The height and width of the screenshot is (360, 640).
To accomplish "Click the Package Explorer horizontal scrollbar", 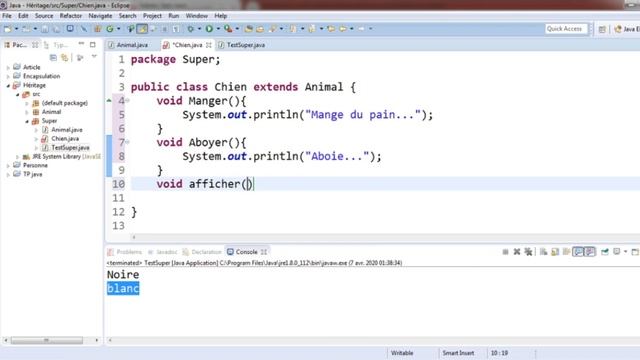I will click(x=47, y=340).
